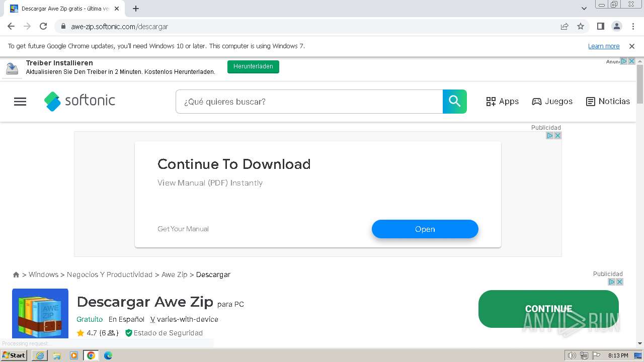Image resolution: width=644 pixels, height=362 pixels.
Task: Click the green Herunterladen ad button
Action: click(x=253, y=66)
